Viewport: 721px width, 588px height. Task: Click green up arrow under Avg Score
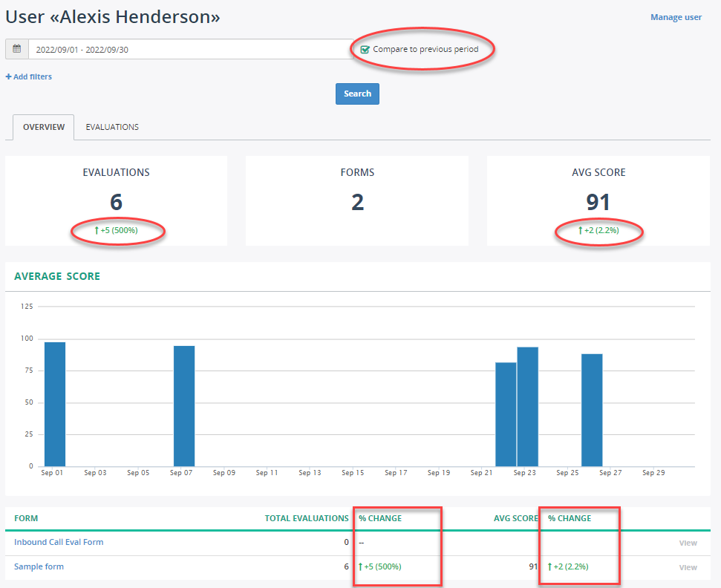tap(580, 231)
